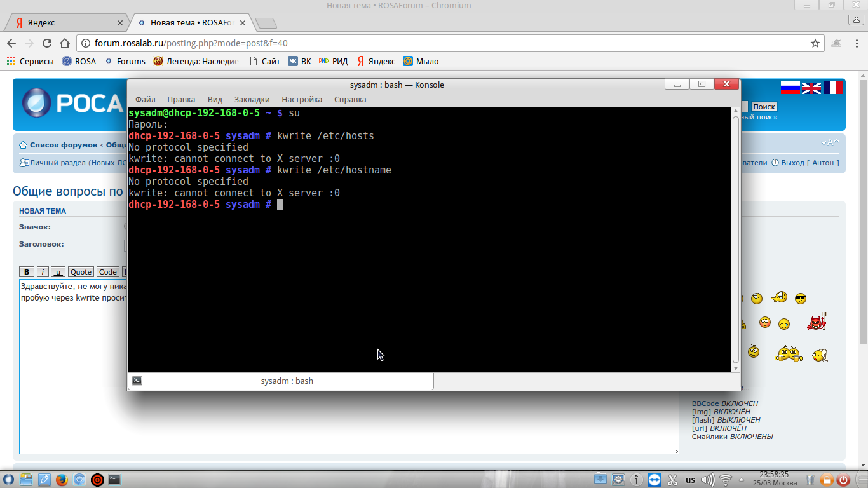Open the Konsole terminal taskbar icon
The width and height of the screenshot is (868, 488).
click(115, 480)
